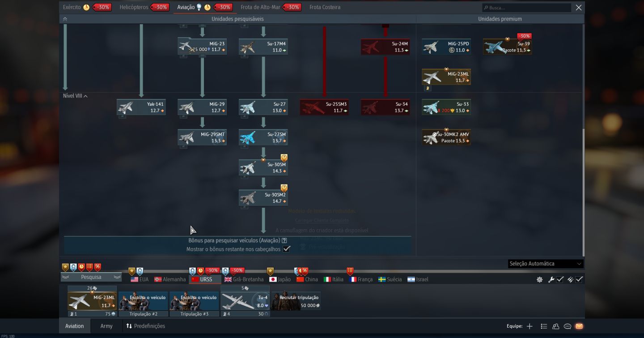Click the Busca search field
Screen dimensions: 644x338
tap(526, 8)
